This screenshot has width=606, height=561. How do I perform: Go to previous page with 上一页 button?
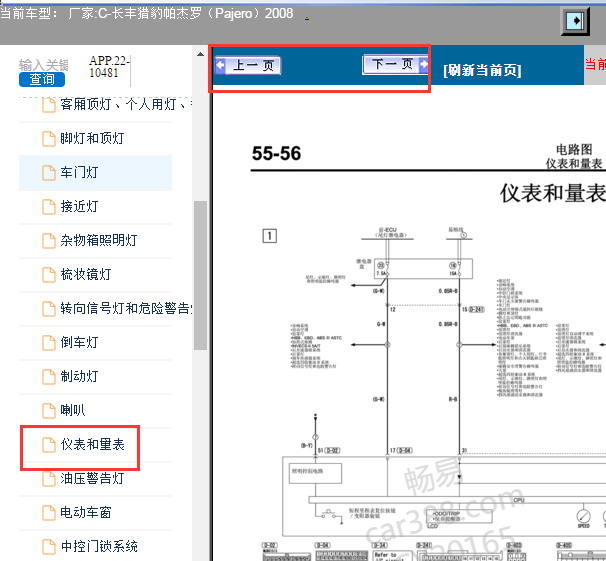(x=248, y=65)
